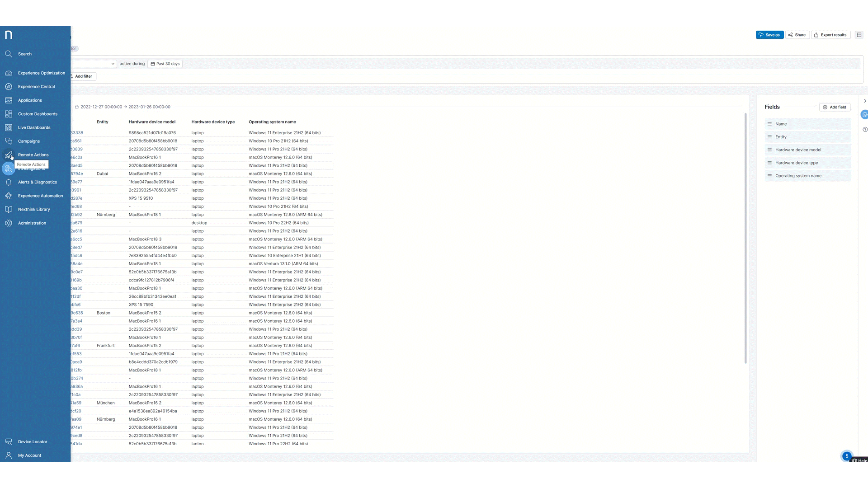Click the 'desktop' device type cell
Screen dimensions: 868x488
(x=199, y=223)
